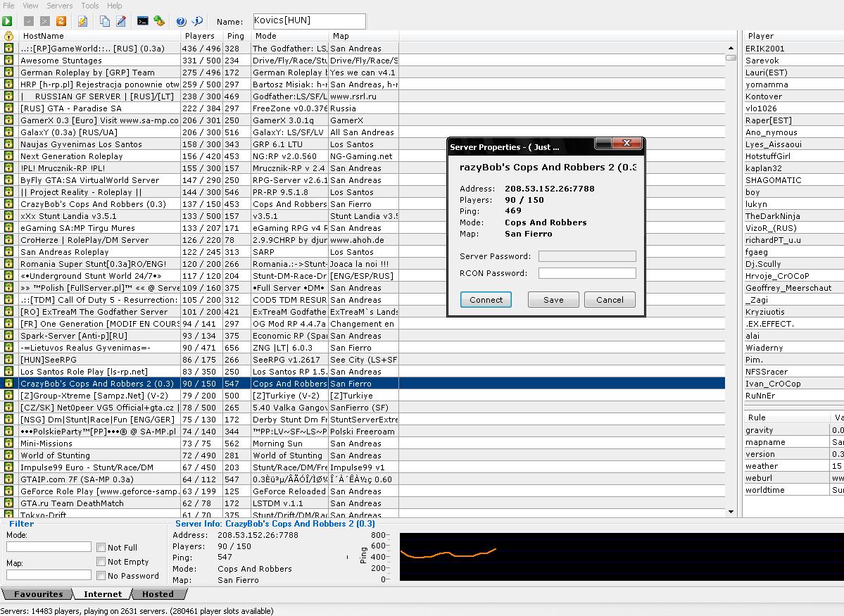Viewport: 844px width, 616px height.
Task: Enable the Not Empty filter checkbox
Action: [101, 562]
